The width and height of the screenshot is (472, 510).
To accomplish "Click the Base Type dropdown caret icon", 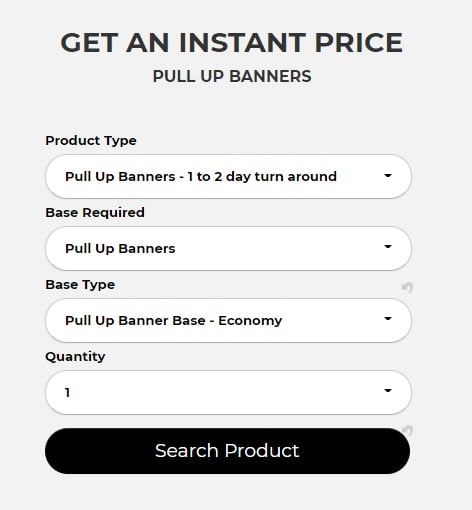I will click(x=388, y=319).
